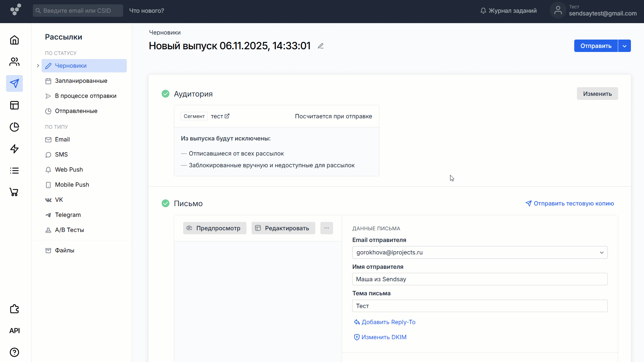Open the templates layout icon in sidebar
644x362 pixels.
tap(14, 105)
